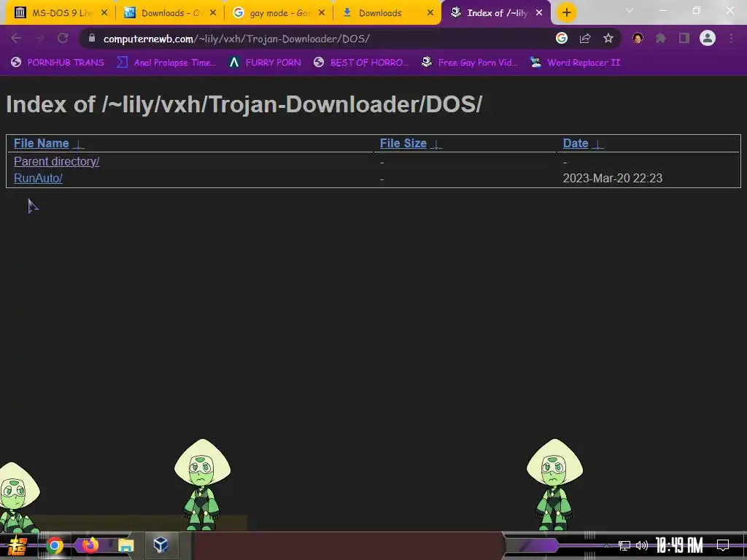Open the Extensions puzzle piece
This screenshot has width=747, height=560.
[661, 38]
